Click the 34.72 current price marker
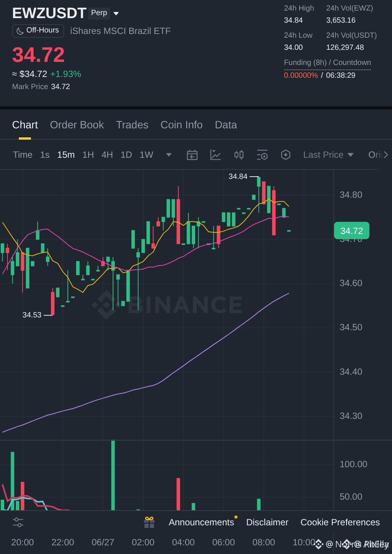This screenshot has width=392, height=554. pyautogui.click(x=352, y=231)
